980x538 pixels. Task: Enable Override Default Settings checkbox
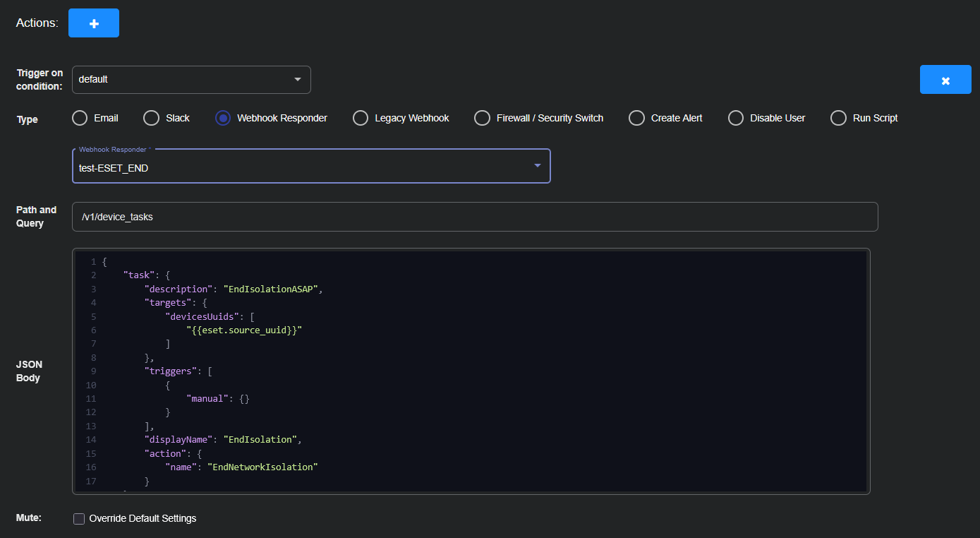click(x=80, y=519)
